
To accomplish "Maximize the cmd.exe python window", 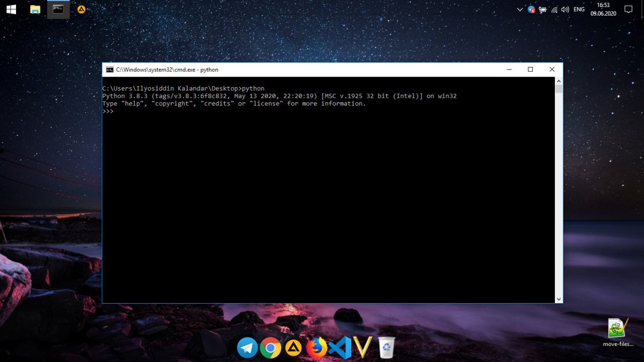I will pyautogui.click(x=530, y=69).
